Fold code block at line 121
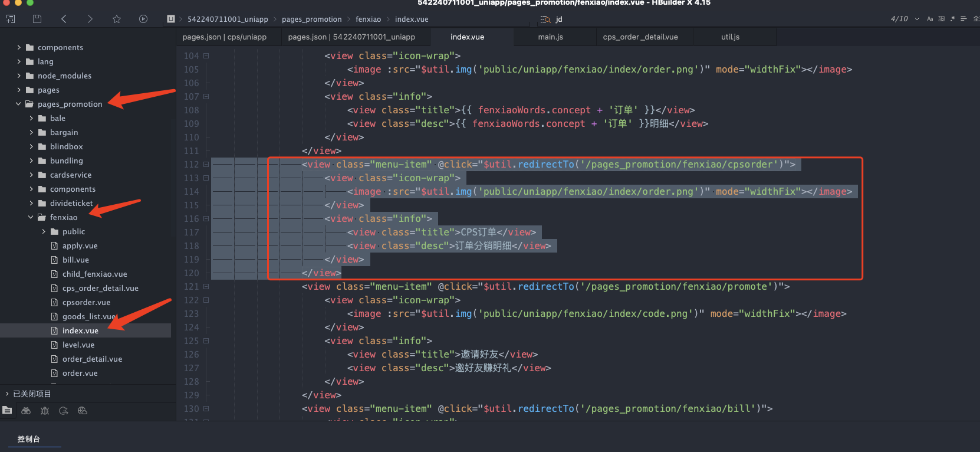 [x=206, y=286]
